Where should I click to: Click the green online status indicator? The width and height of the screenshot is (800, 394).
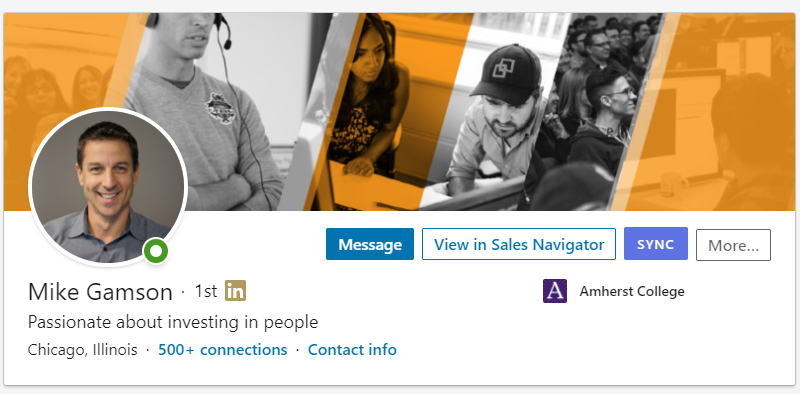(156, 251)
